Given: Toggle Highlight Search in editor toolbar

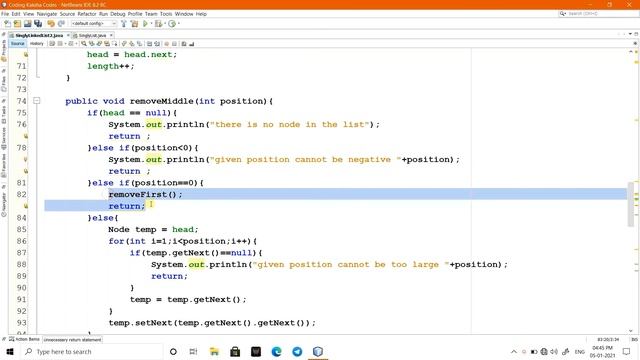Looking at the screenshot, I should point(107,44).
